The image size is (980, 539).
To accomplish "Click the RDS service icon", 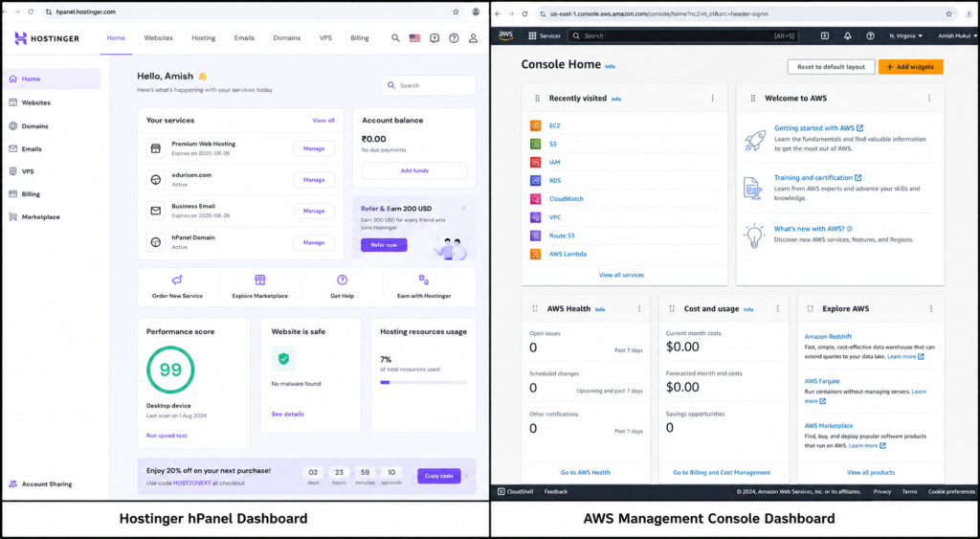I will (536, 181).
